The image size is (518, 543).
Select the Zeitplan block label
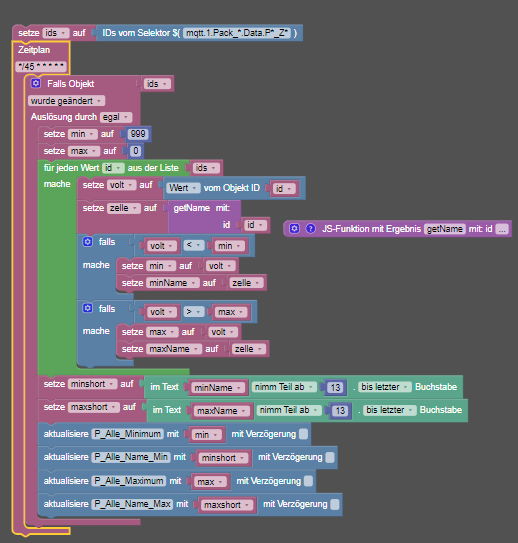tap(34, 50)
